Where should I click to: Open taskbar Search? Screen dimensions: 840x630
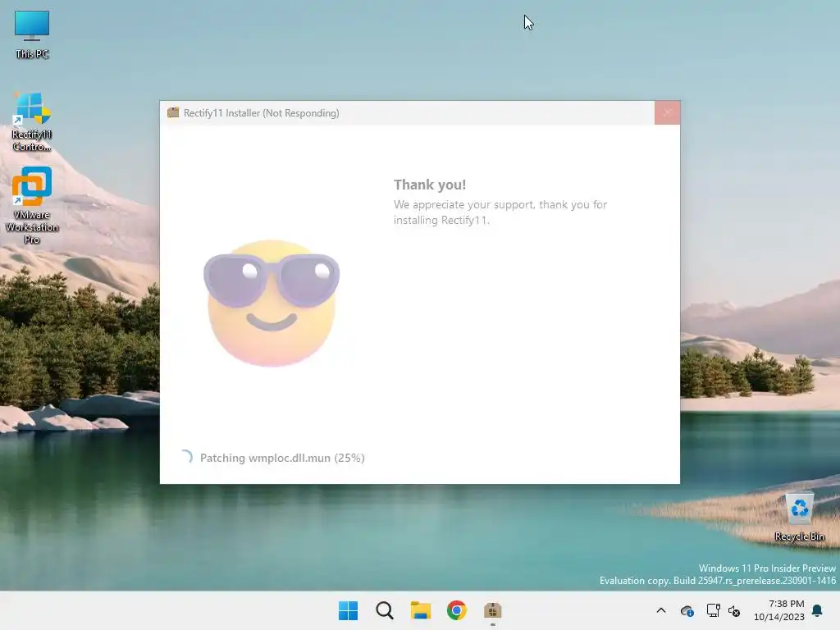385,610
